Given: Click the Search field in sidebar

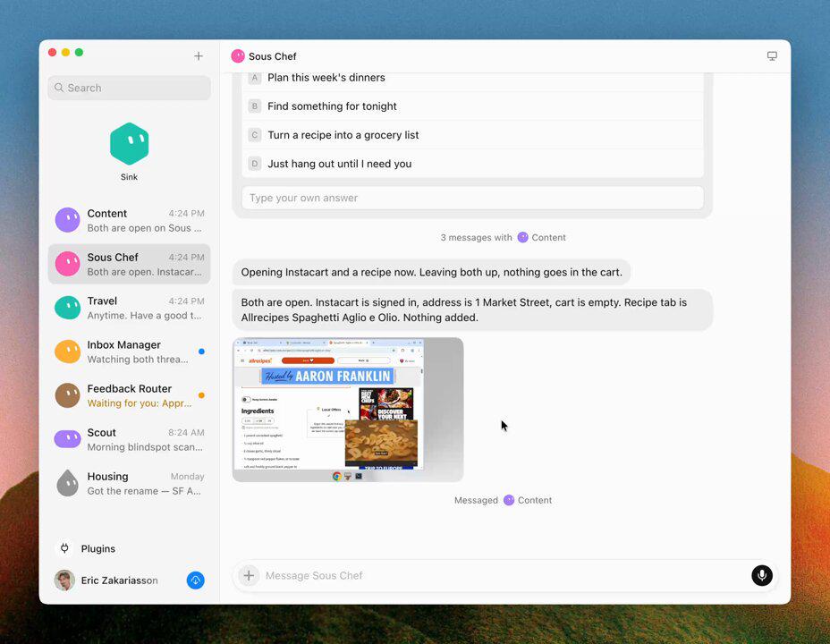Looking at the screenshot, I should tap(129, 88).
